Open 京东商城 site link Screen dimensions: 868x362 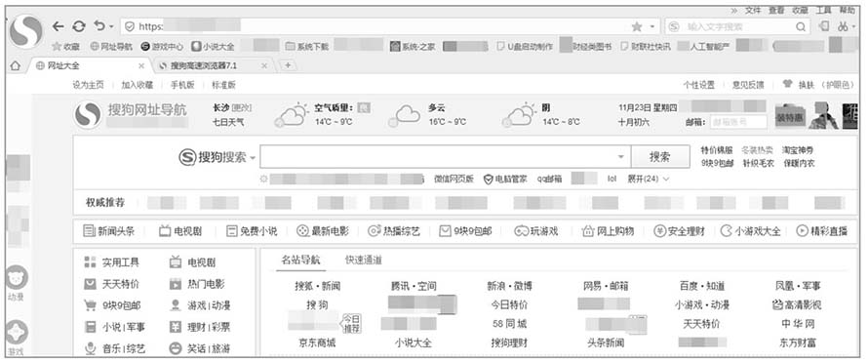point(317,342)
